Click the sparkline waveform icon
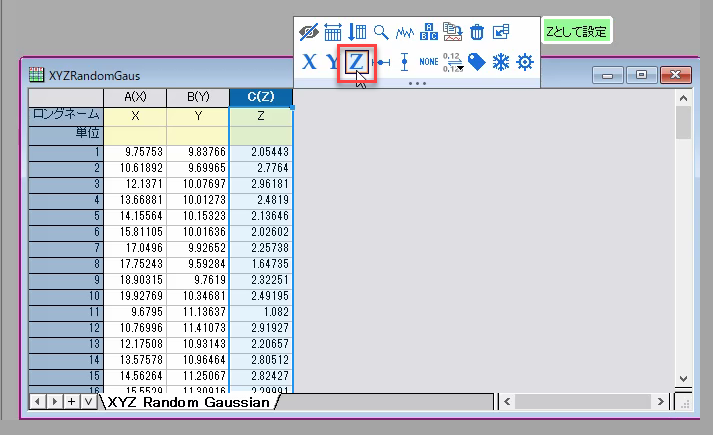The width and height of the screenshot is (713, 435). point(405,32)
